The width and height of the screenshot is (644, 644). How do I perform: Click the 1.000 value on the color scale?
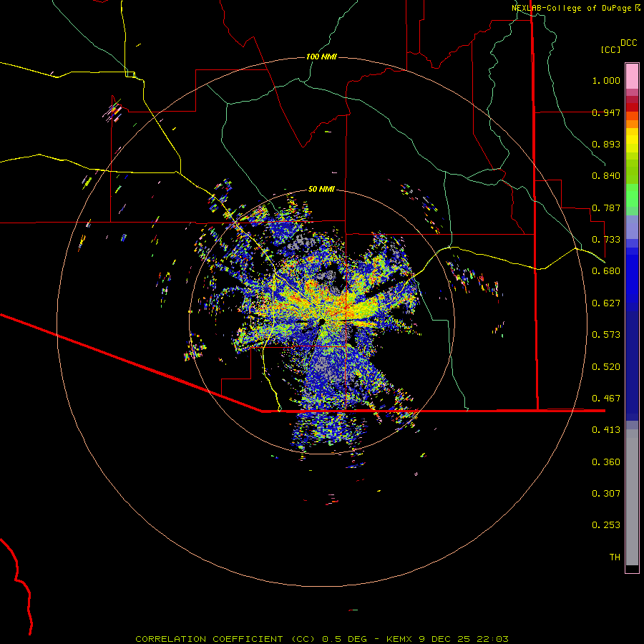pyautogui.click(x=606, y=80)
